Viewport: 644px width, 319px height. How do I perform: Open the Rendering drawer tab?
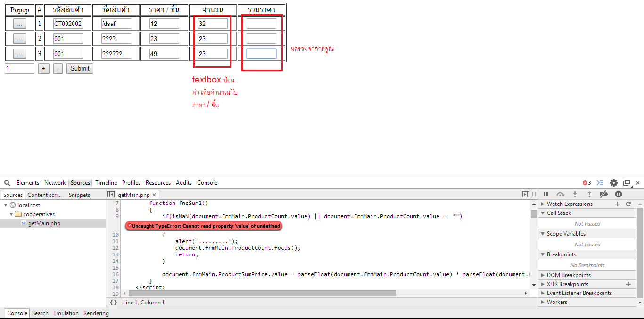tap(96, 313)
